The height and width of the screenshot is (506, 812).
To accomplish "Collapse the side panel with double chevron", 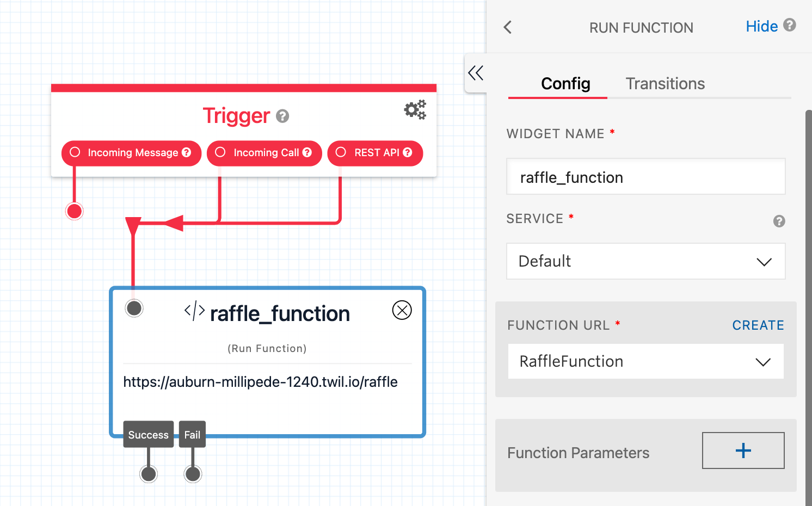I will pos(476,73).
